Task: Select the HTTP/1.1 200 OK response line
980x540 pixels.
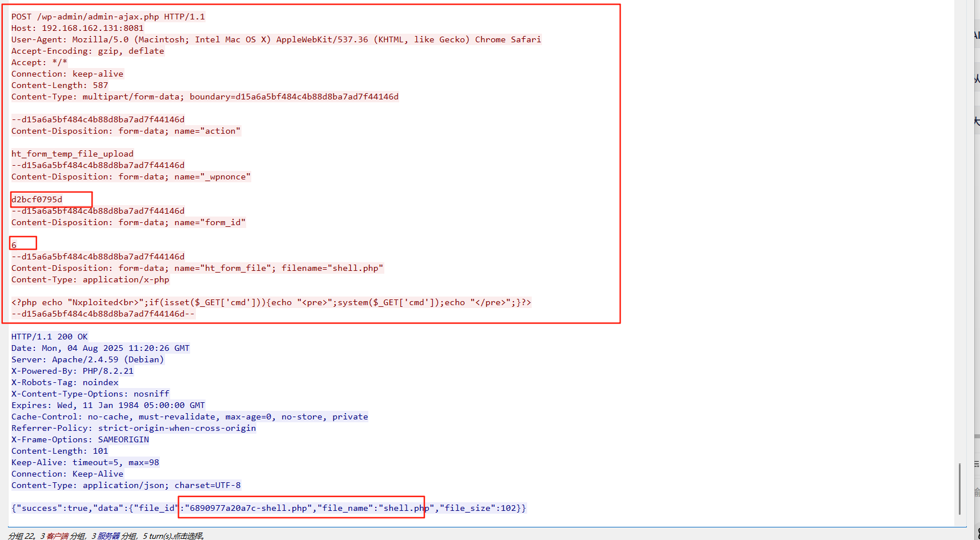Action: coord(49,336)
